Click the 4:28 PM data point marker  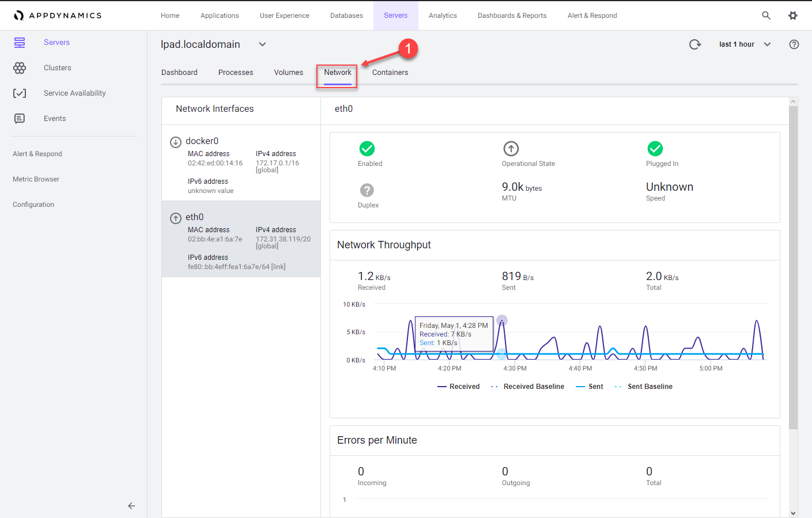(502, 320)
